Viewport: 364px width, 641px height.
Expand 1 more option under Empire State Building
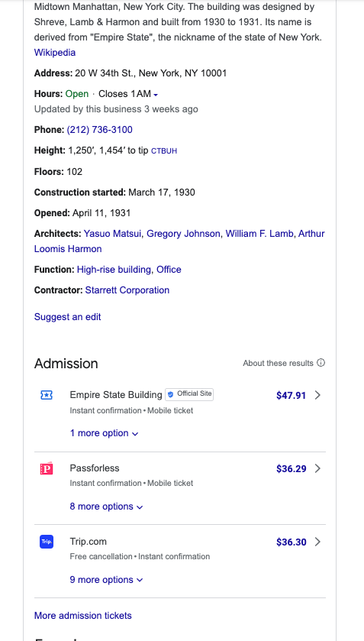point(105,433)
